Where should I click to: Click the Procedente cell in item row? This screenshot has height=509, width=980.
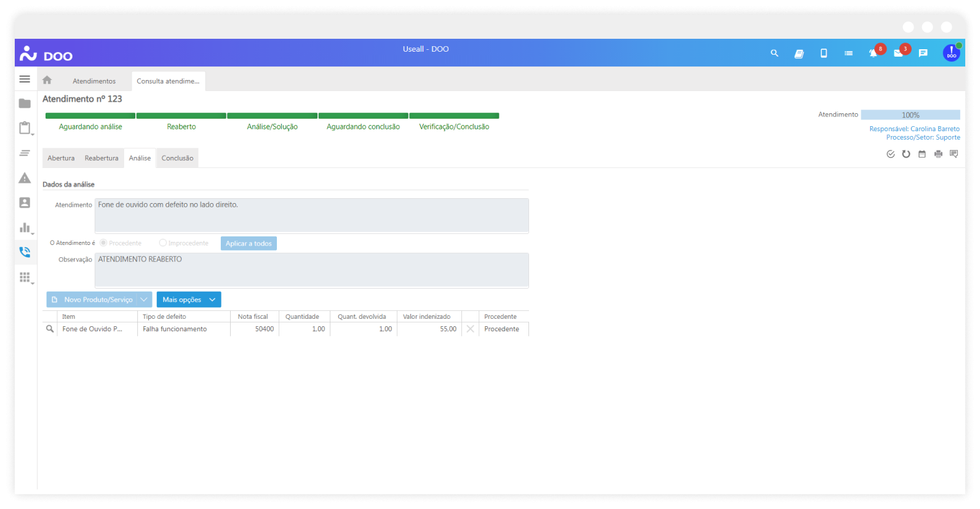pos(504,329)
